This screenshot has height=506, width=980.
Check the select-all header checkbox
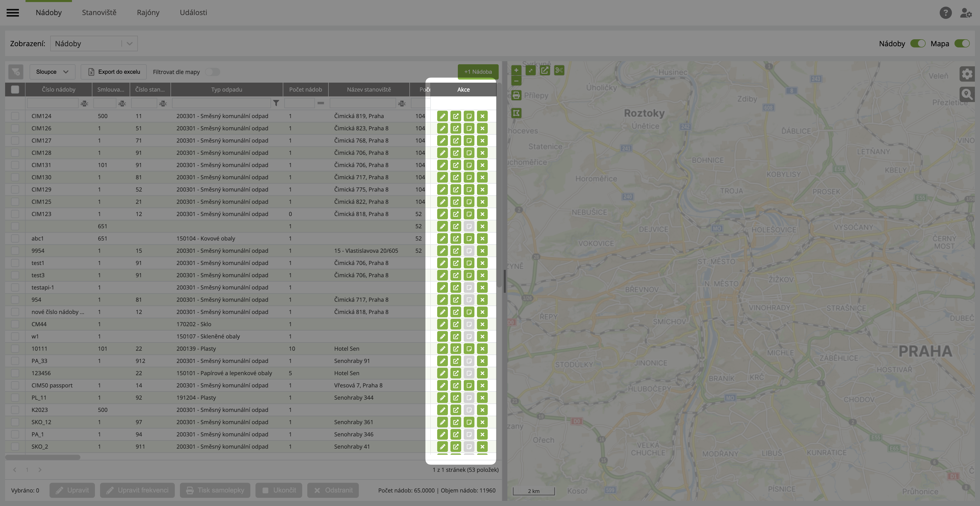click(15, 89)
